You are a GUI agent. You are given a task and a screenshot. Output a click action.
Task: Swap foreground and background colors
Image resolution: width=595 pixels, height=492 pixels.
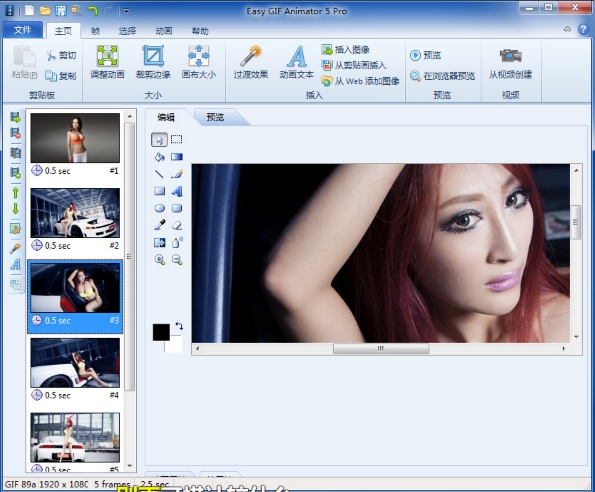pos(179,326)
